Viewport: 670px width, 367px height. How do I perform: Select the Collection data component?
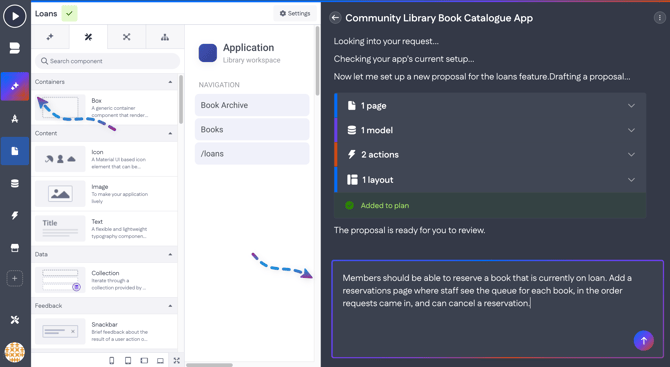click(x=104, y=280)
